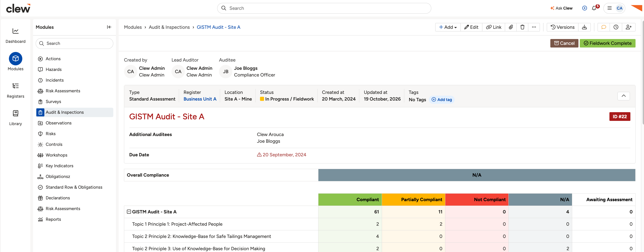Open Controls module
The image size is (644, 252).
[x=74, y=145]
